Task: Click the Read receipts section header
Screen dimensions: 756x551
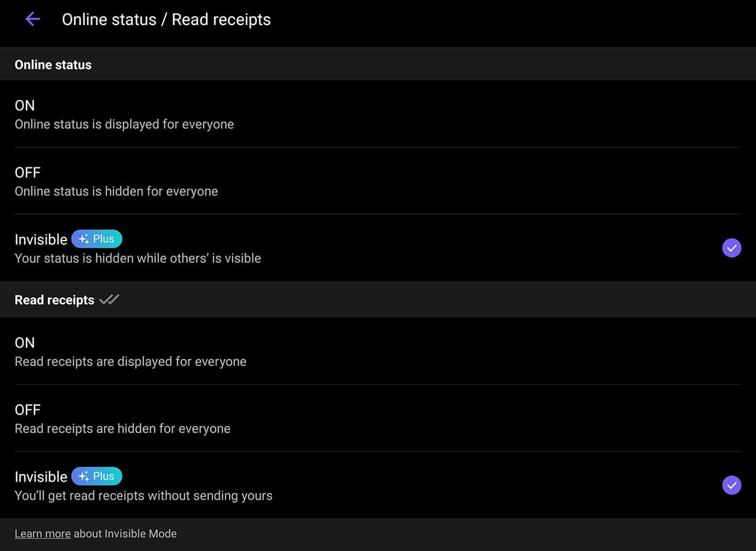Action: coord(54,300)
